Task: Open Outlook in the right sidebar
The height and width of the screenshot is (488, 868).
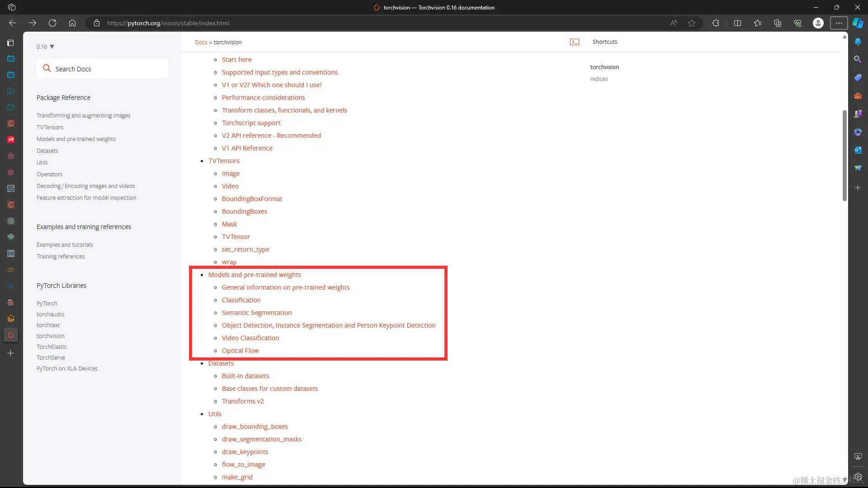Action: click(x=858, y=150)
